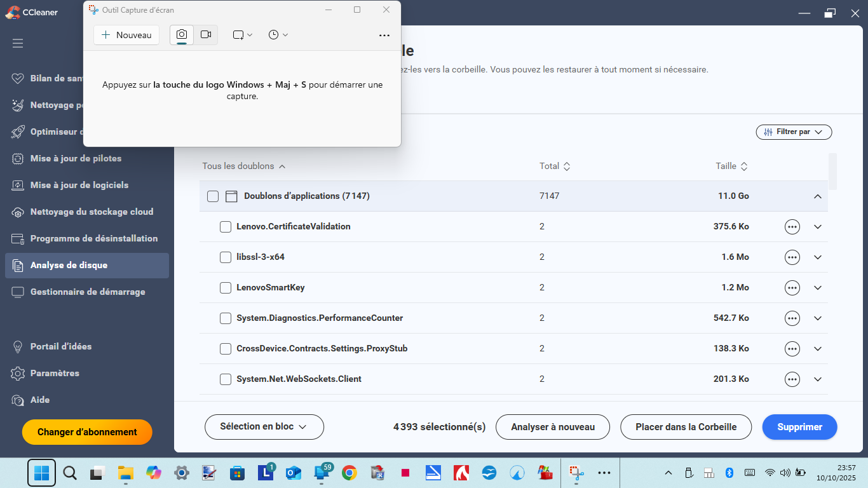The width and height of the screenshot is (868, 488).
Task: Open Windows Start menu
Action: click(41, 473)
